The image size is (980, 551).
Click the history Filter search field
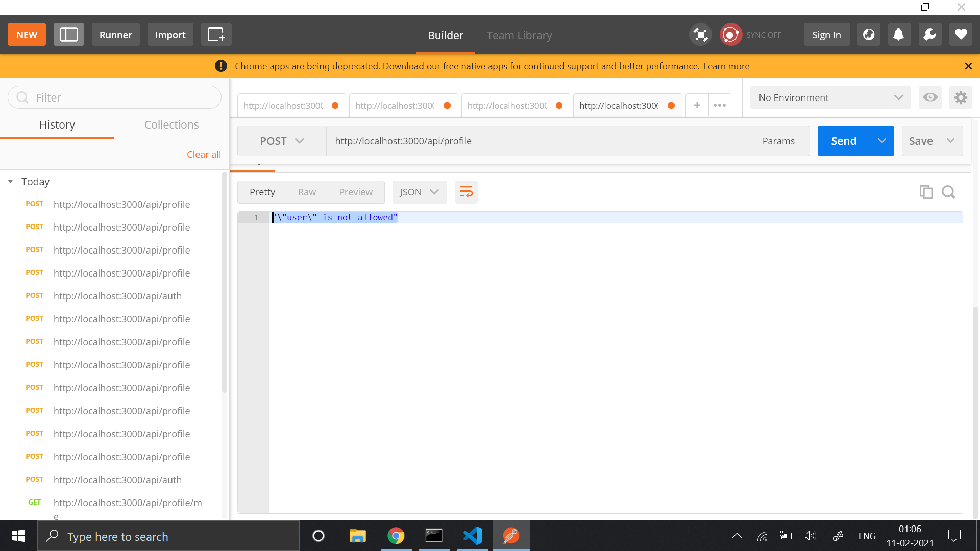(115, 97)
